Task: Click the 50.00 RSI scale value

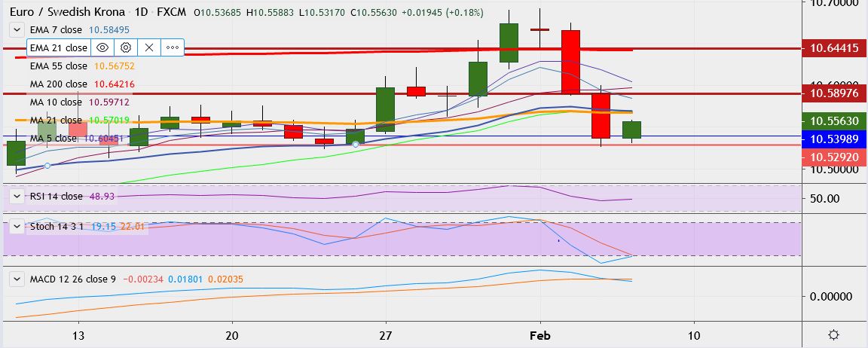Action: click(x=825, y=199)
